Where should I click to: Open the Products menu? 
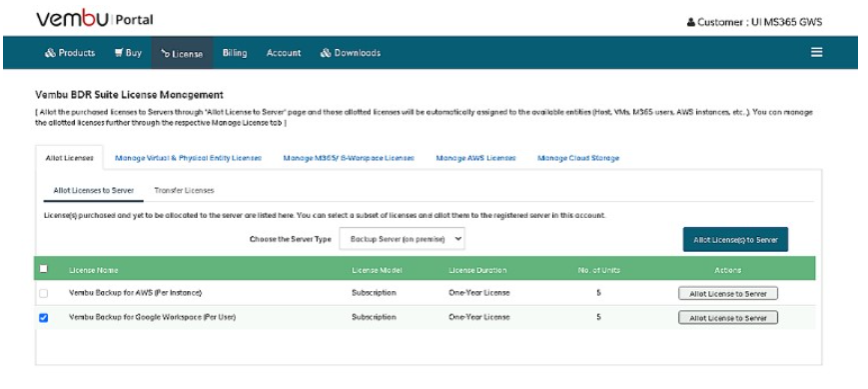click(x=70, y=53)
